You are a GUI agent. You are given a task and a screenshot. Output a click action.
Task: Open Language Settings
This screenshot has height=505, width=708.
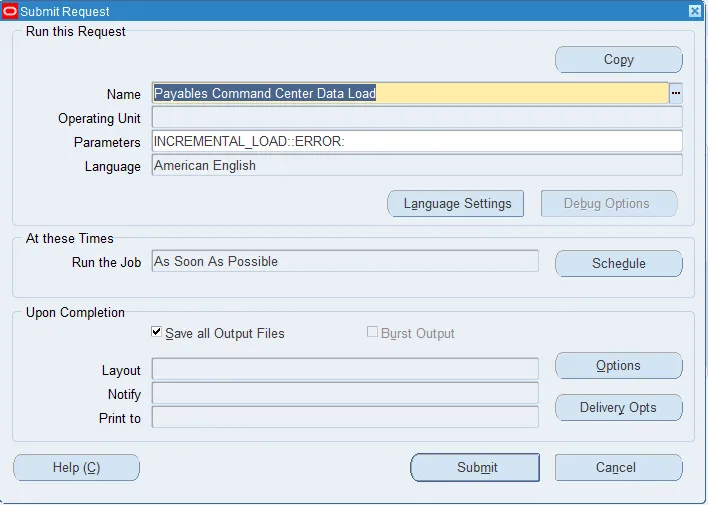456,204
